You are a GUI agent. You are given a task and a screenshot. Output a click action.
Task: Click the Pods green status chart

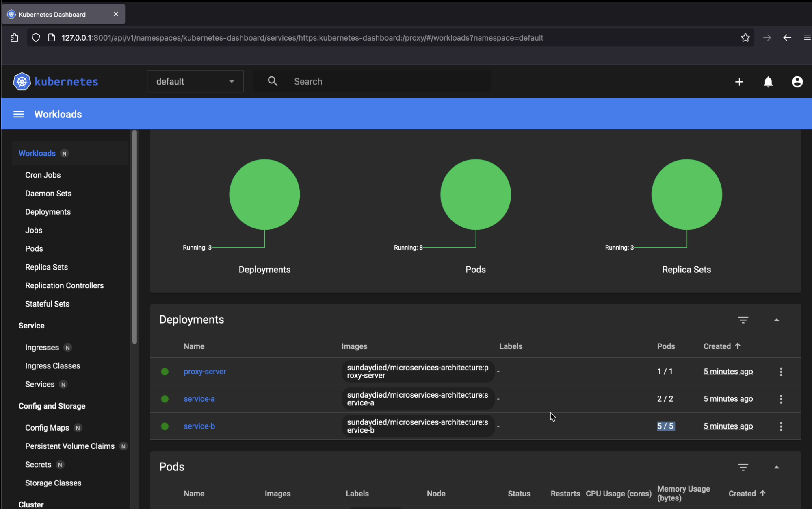coord(475,194)
